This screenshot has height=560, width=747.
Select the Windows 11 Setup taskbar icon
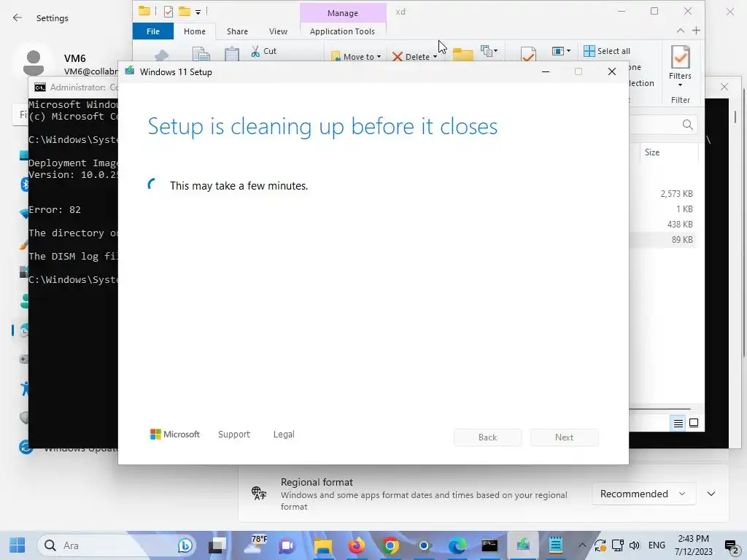click(522, 545)
